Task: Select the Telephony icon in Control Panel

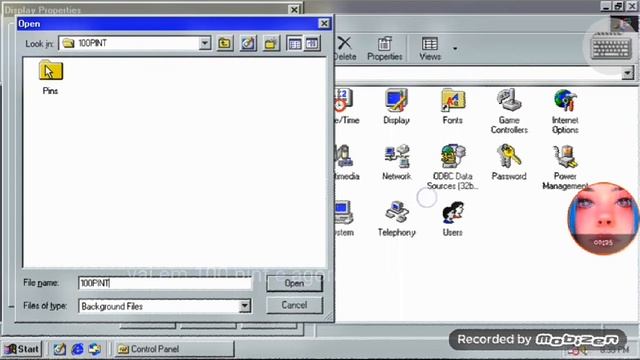Action: click(396, 219)
